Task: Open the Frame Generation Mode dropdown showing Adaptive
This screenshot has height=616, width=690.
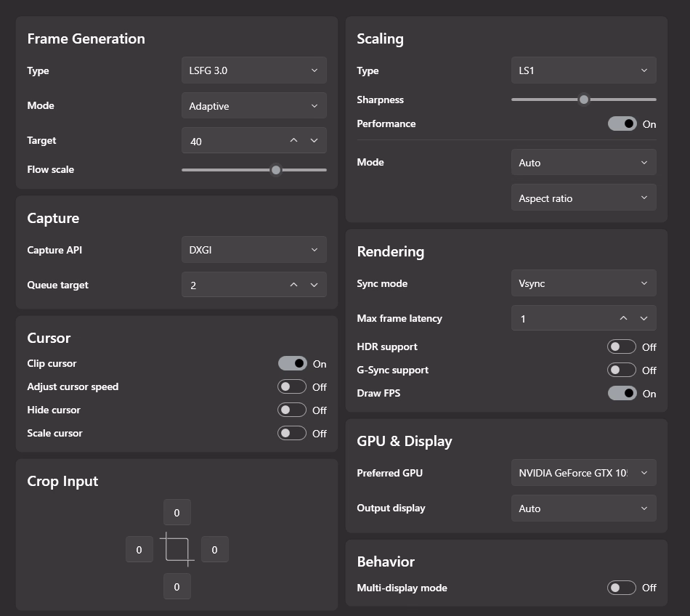Action: point(254,105)
